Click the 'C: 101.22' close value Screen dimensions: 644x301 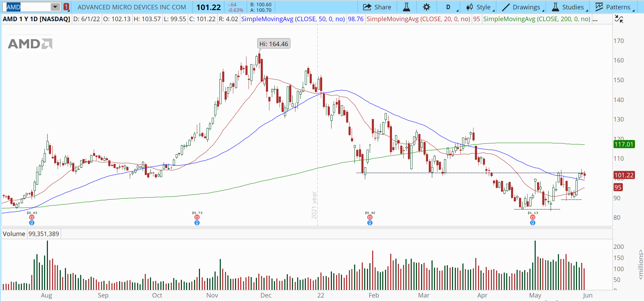tap(202, 19)
